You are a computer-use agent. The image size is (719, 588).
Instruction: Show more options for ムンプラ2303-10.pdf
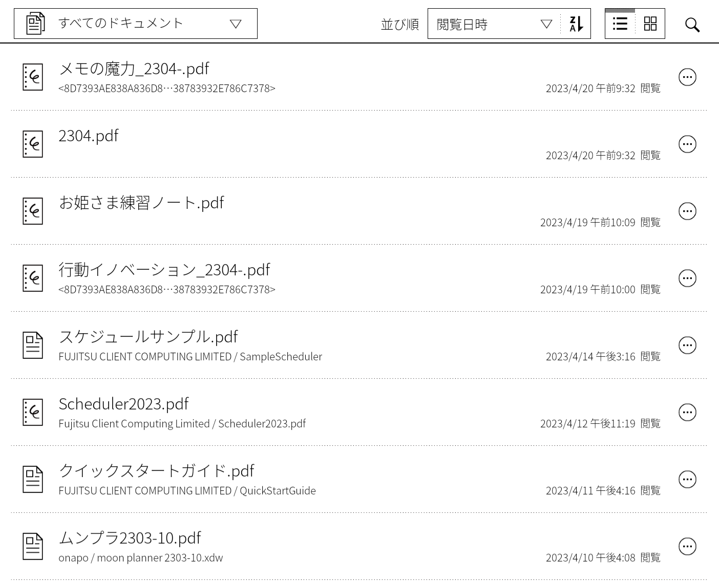[687, 547]
